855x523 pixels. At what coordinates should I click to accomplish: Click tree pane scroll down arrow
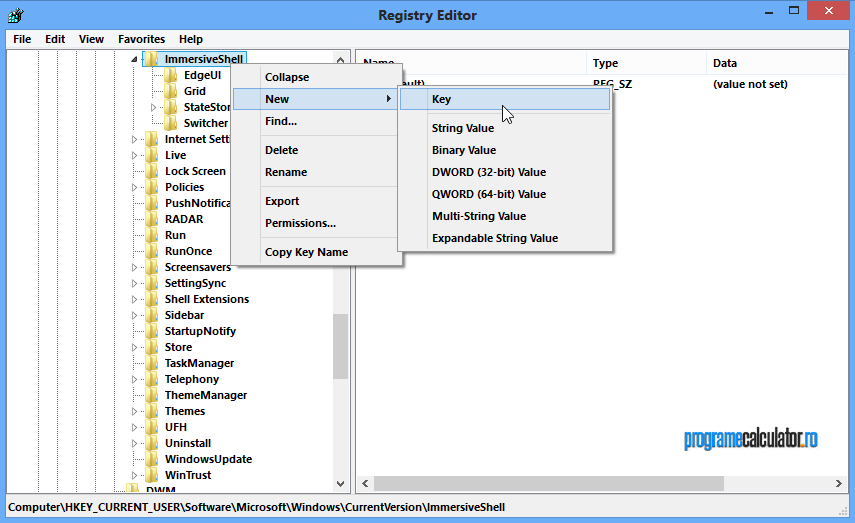(340, 484)
